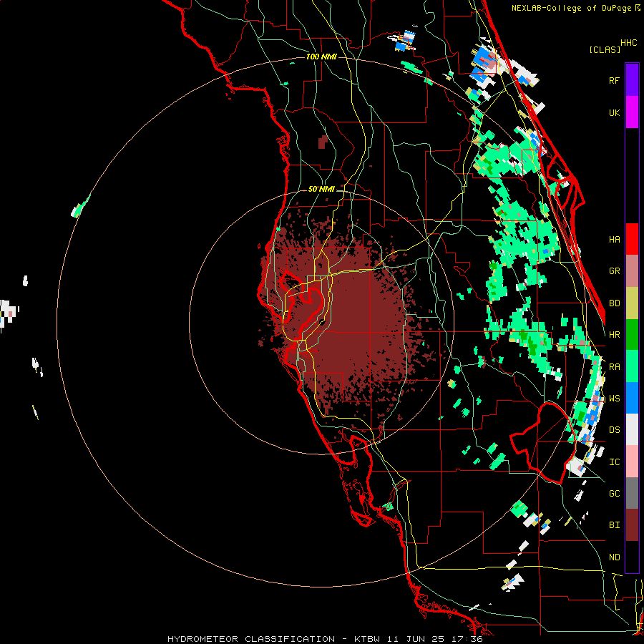Select the IC light pink legend swatch
This screenshot has height=644, width=644.
pos(632,462)
